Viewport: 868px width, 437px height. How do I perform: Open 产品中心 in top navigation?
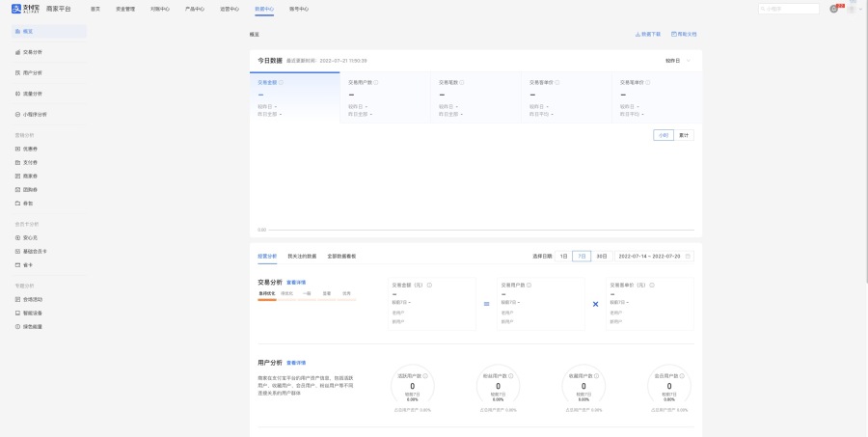195,10
